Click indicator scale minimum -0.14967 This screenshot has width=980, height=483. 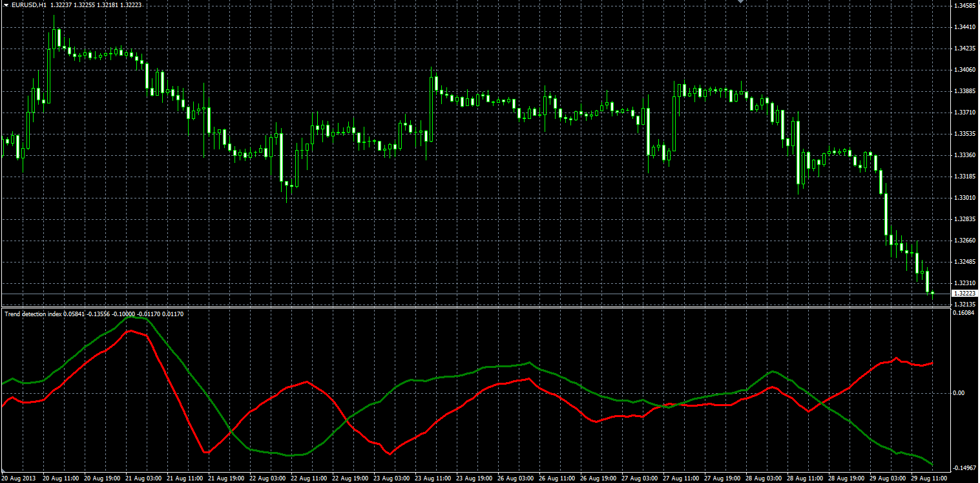tap(964, 468)
